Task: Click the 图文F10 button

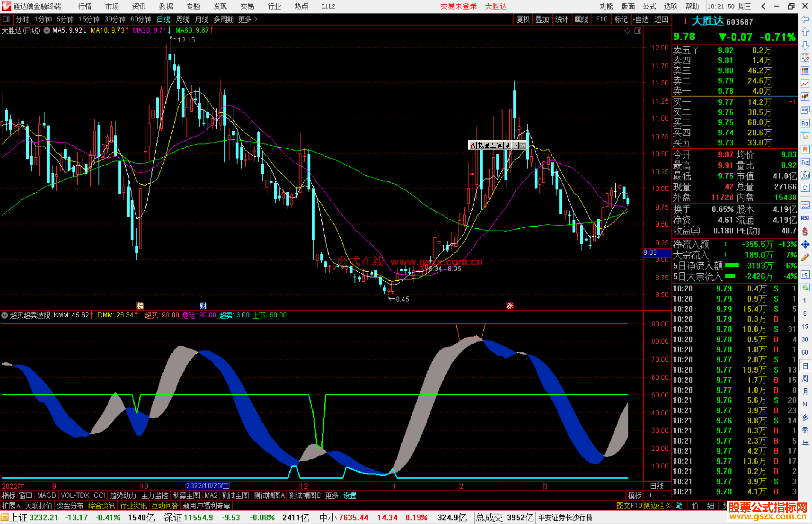Action: pyautogui.click(x=629, y=506)
